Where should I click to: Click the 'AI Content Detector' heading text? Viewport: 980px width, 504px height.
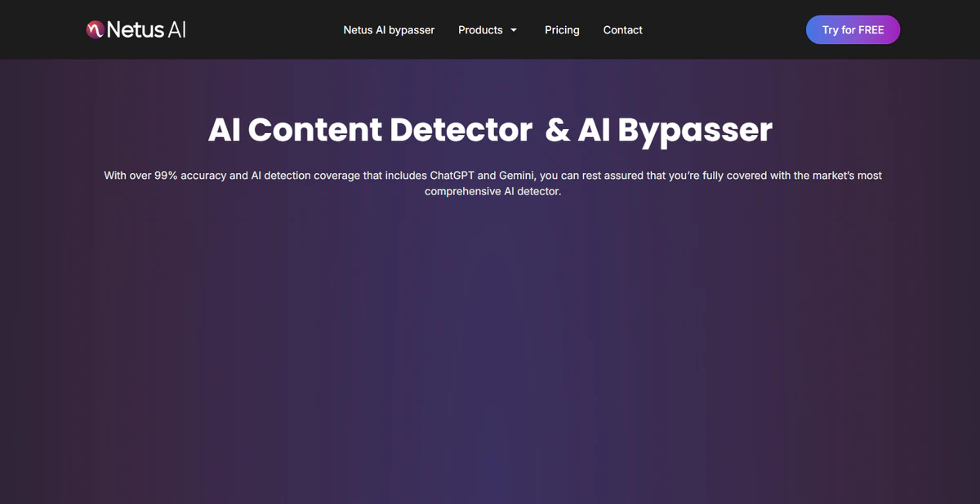pyautogui.click(x=370, y=130)
